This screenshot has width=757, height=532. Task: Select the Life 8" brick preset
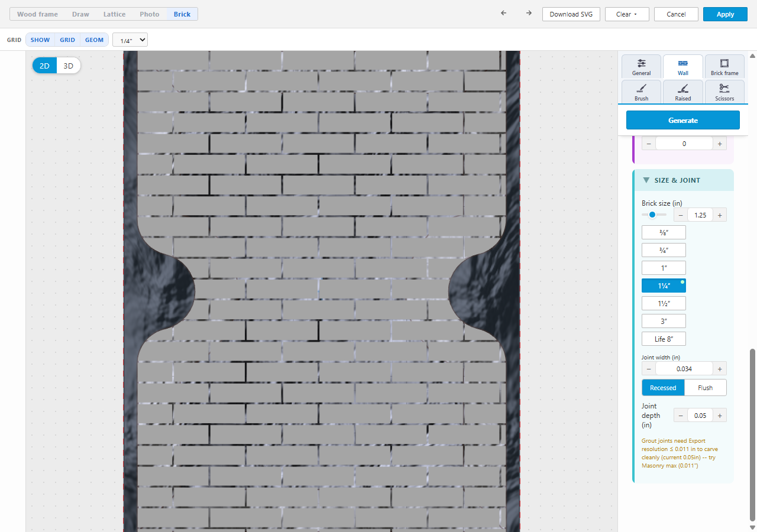664,339
